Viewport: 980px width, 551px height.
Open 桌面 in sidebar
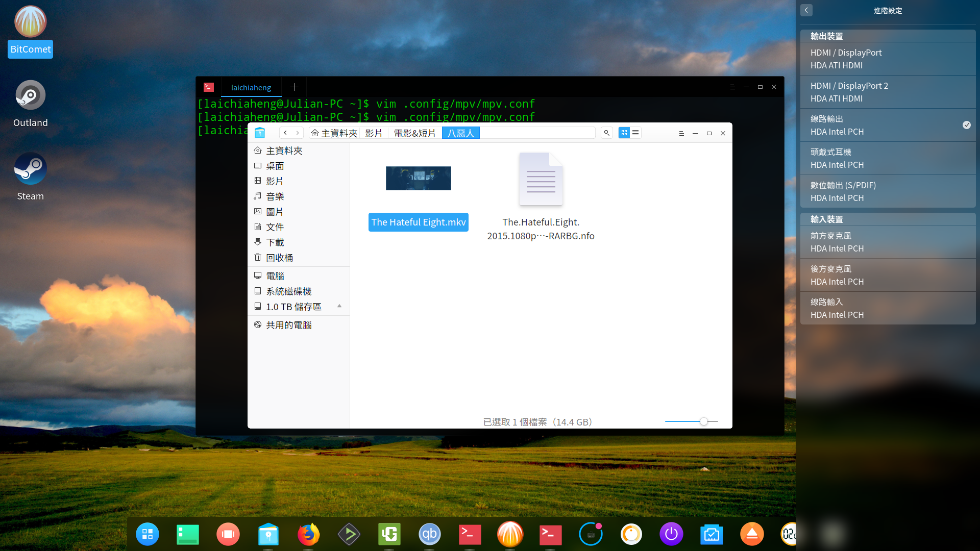pyautogui.click(x=299, y=166)
